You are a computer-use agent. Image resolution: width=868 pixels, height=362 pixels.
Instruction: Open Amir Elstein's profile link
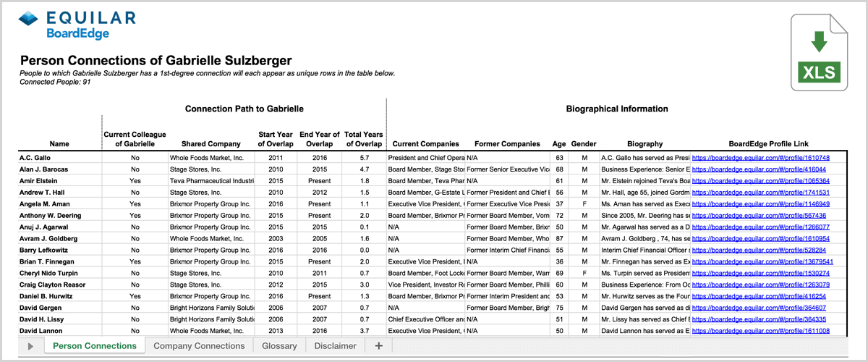(x=761, y=180)
